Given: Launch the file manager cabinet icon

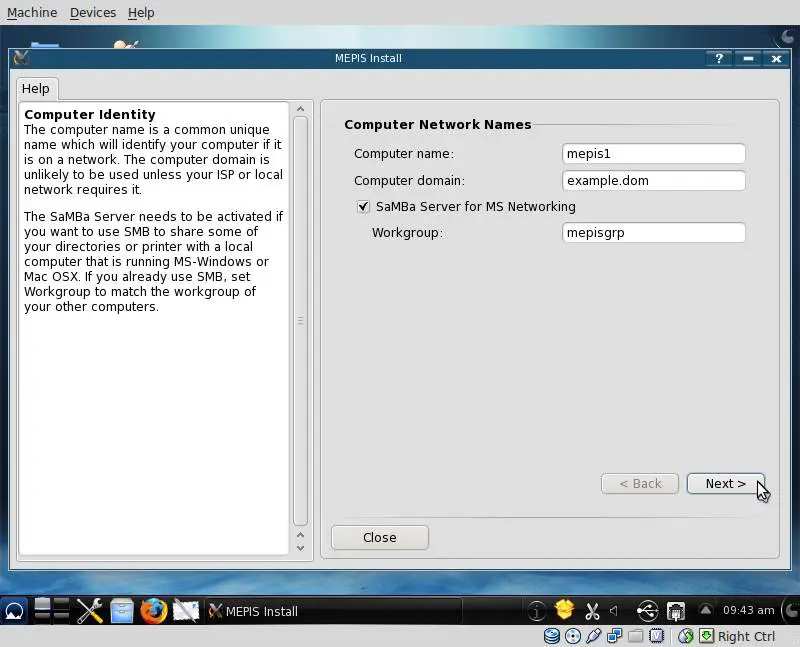Looking at the screenshot, I should pyautogui.click(x=122, y=611).
